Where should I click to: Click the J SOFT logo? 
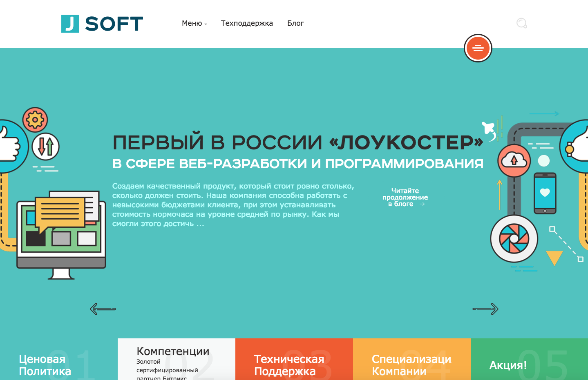[102, 24]
